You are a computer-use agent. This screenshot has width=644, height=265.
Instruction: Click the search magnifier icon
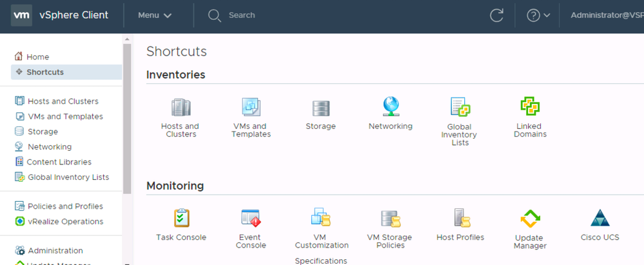[215, 16]
